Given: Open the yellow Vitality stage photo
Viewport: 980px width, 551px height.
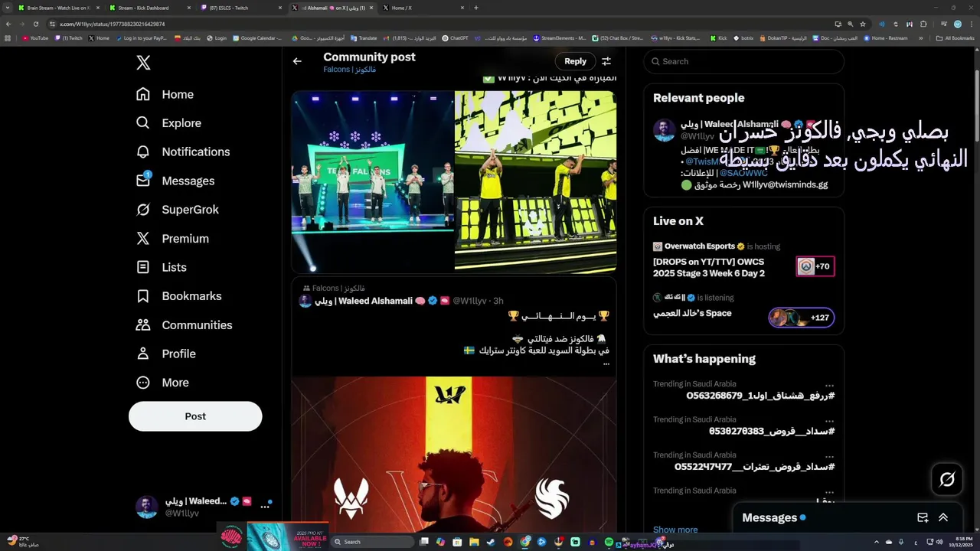Looking at the screenshot, I should pyautogui.click(x=535, y=181).
